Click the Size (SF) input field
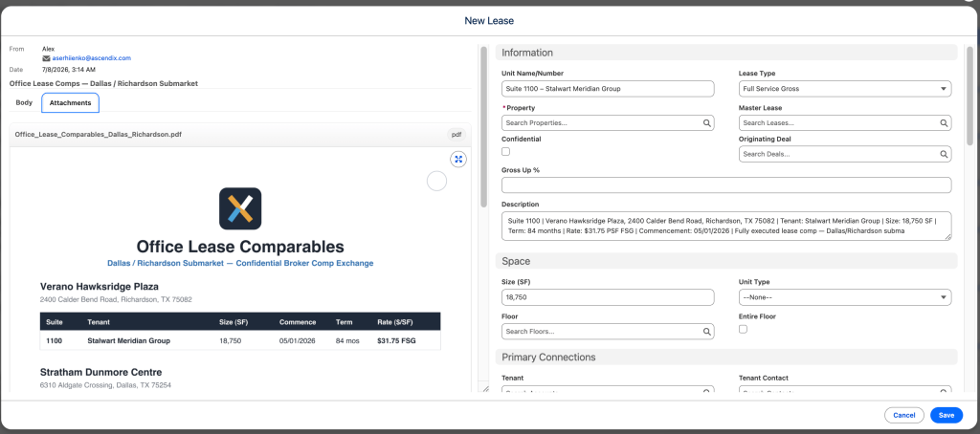The width and height of the screenshot is (980, 434). tap(608, 297)
